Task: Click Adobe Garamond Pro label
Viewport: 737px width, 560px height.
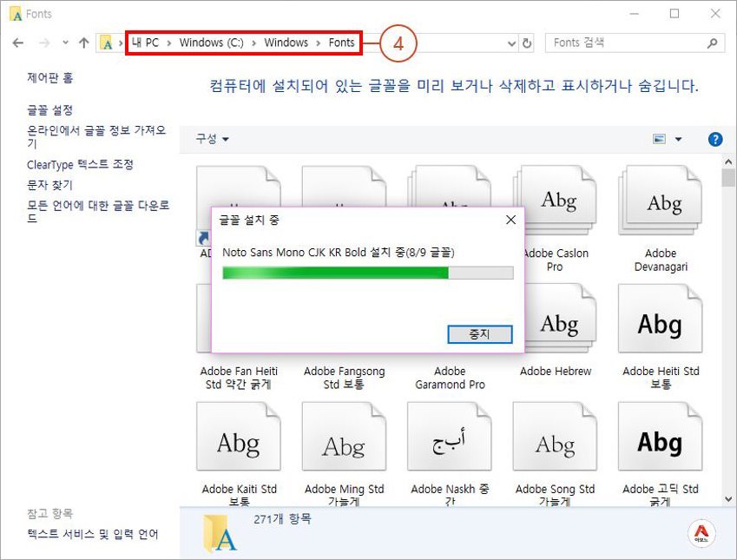Action: coord(450,378)
